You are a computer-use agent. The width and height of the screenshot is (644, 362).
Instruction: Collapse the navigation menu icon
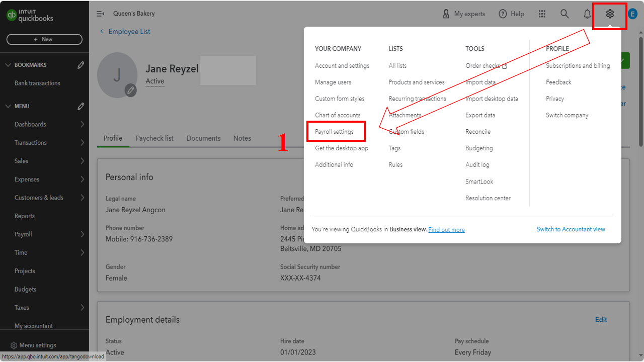click(101, 14)
